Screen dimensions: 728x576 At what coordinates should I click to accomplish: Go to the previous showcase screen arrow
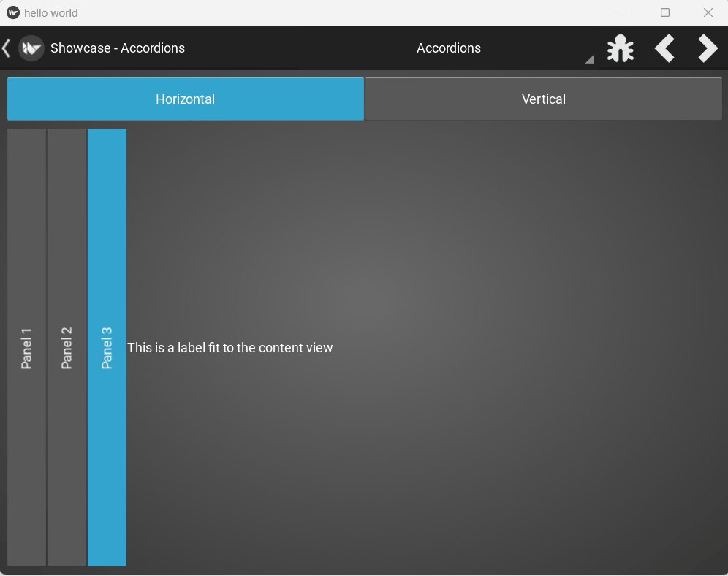coord(664,48)
